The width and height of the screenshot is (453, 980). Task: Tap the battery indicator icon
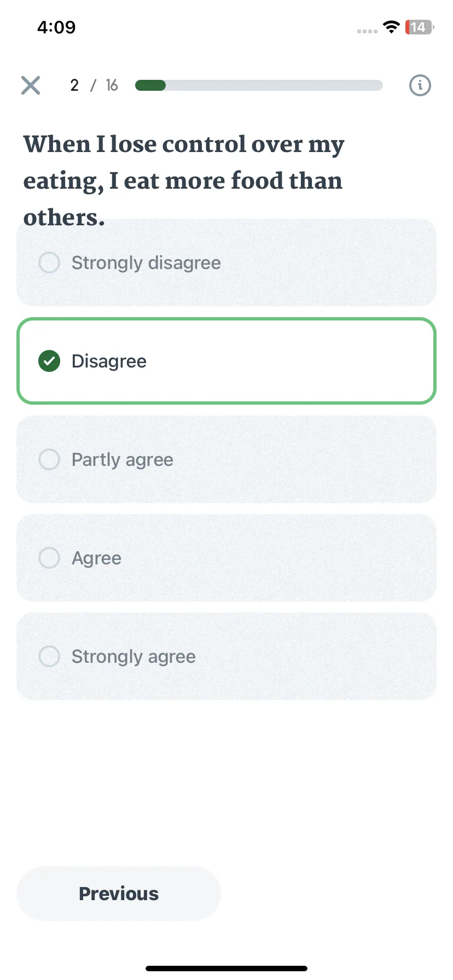pyautogui.click(x=419, y=27)
